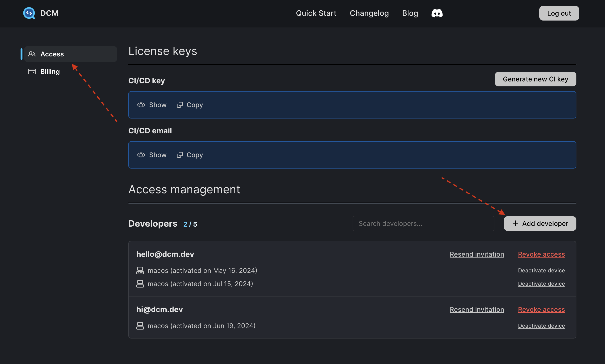
Task: Click Log out button
Action: click(559, 13)
